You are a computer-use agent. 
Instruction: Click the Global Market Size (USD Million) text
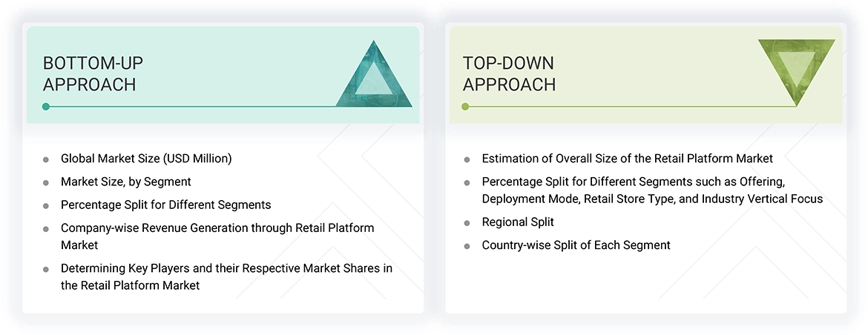pos(146,159)
